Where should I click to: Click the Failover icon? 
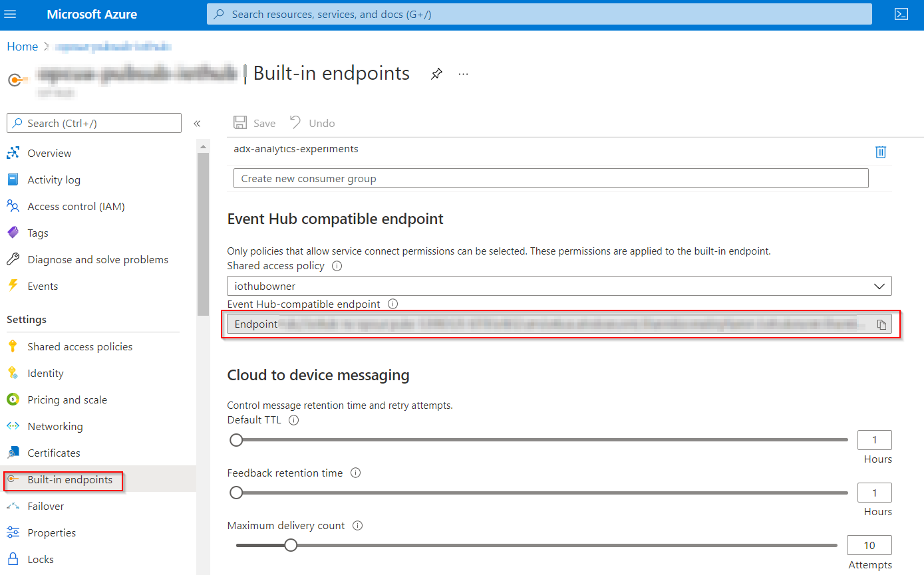13,506
